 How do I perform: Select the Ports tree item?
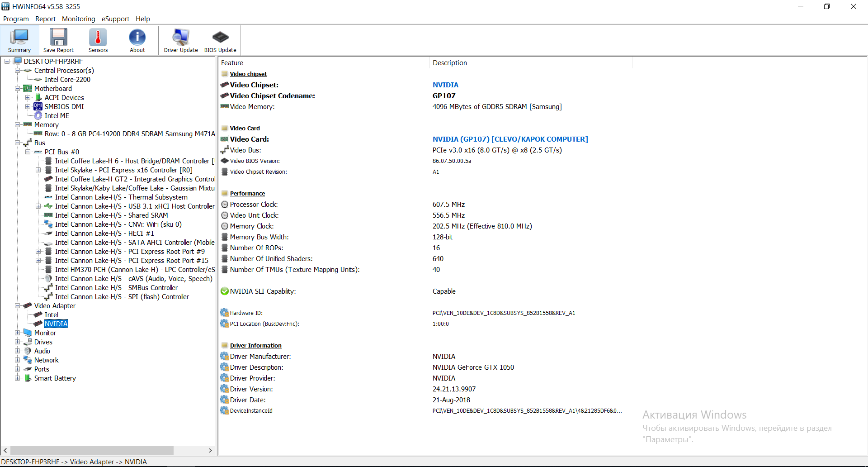(x=42, y=369)
